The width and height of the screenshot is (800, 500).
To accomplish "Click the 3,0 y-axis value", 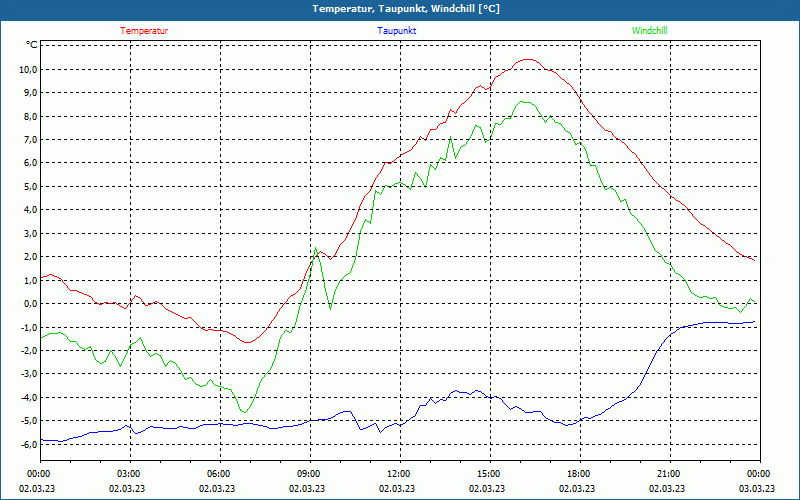I will 30,233.
